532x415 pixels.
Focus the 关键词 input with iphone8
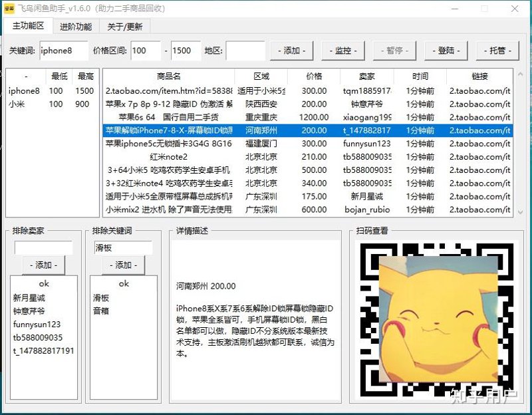(64, 51)
